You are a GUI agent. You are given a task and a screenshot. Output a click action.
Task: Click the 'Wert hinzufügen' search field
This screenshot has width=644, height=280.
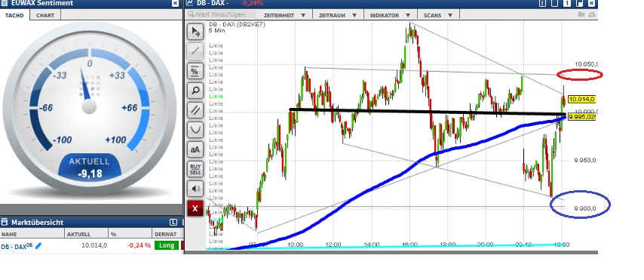click(x=222, y=15)
